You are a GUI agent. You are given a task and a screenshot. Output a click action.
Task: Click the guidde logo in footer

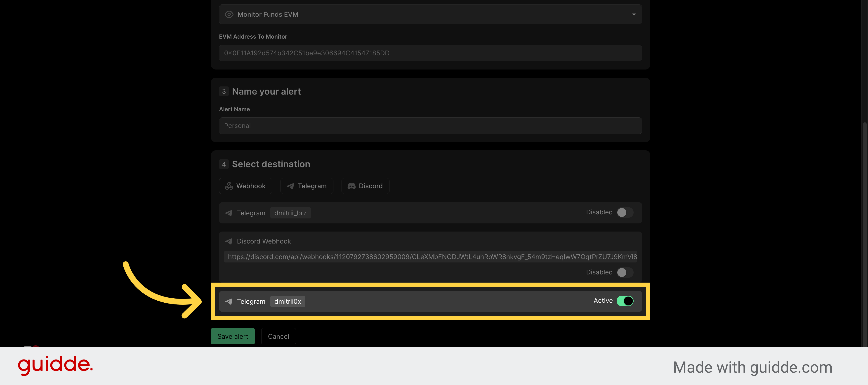55,365
